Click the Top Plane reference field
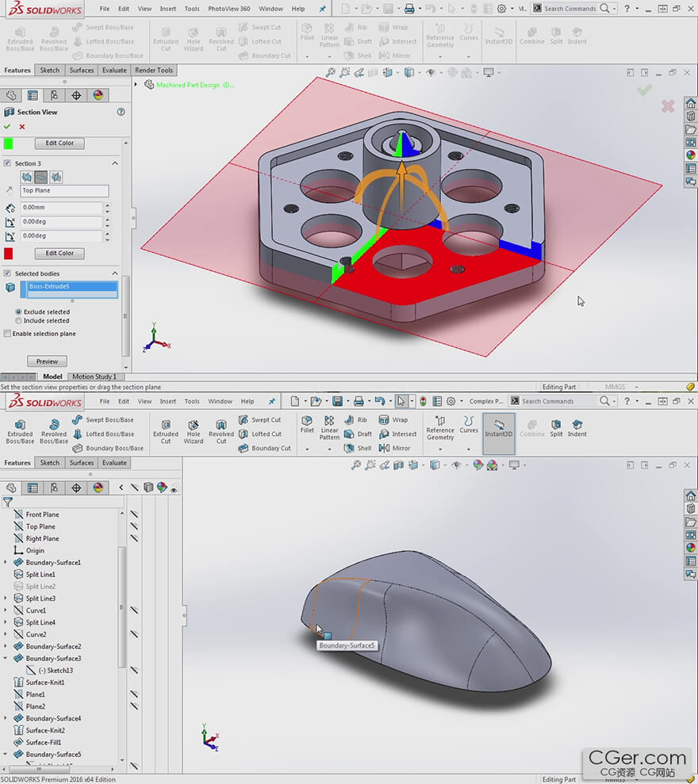 click(63, 191)
